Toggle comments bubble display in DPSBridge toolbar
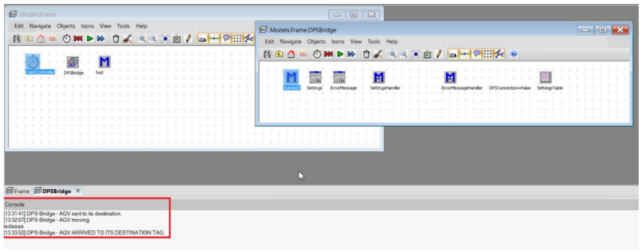 477,54
